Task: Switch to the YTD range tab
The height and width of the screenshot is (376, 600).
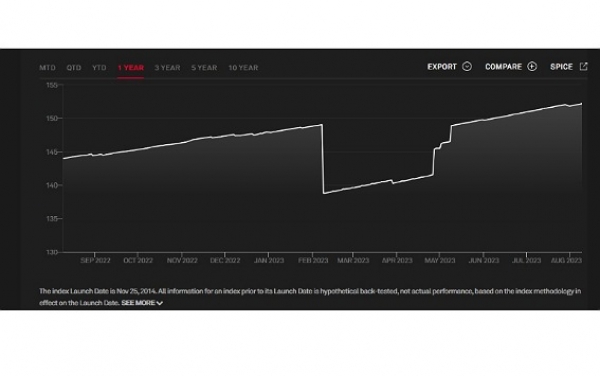Action: click(99, 68)
